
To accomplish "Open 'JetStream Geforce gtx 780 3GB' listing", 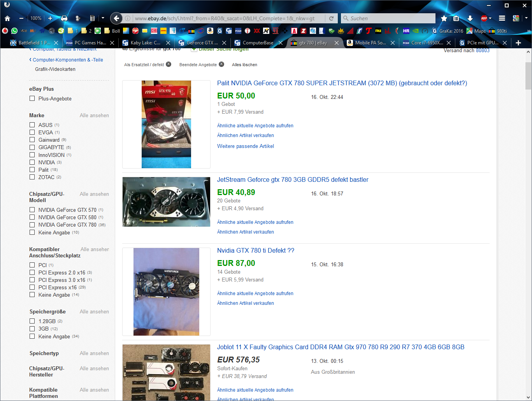I will [x=293, y=179].
